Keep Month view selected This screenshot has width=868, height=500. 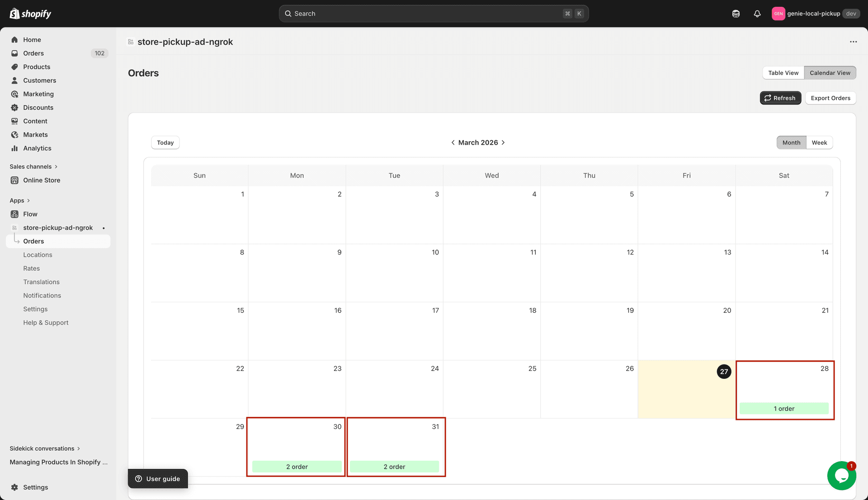[x=791, y=142]
